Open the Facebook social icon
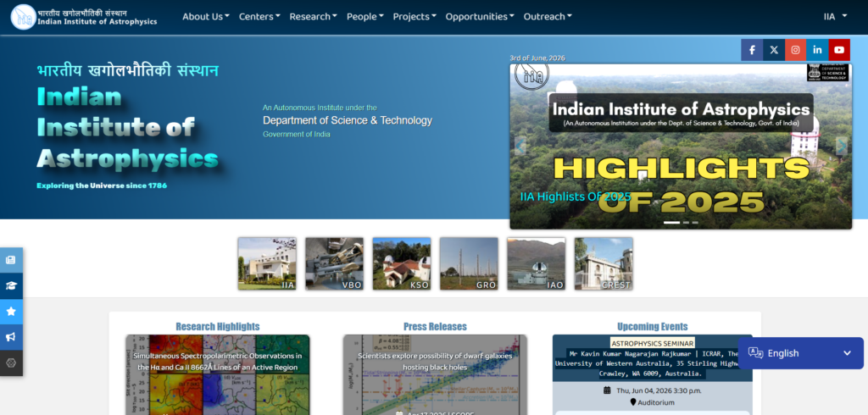Viewport: 868px width, 415px height. [752, 50]
